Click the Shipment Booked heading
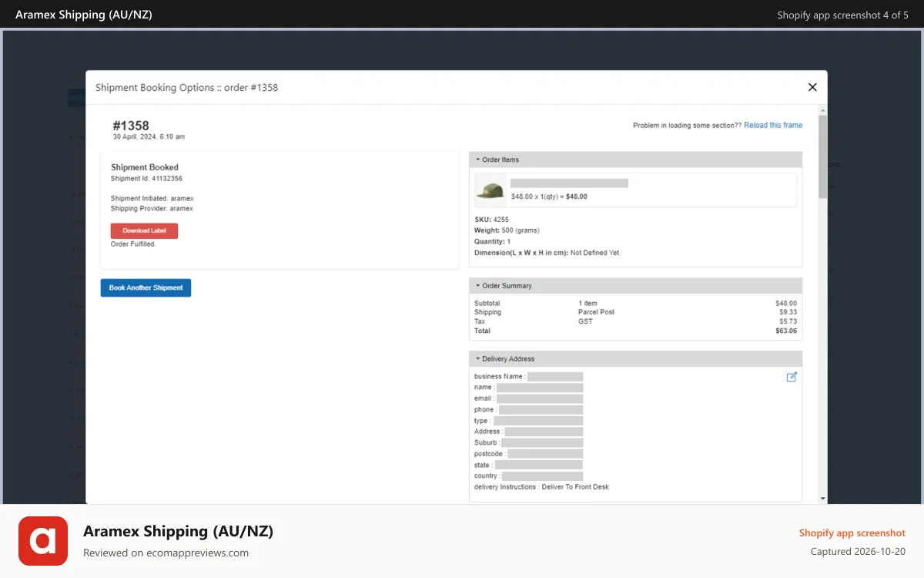The height and width of the screenshot is (578, 924). 145,167
